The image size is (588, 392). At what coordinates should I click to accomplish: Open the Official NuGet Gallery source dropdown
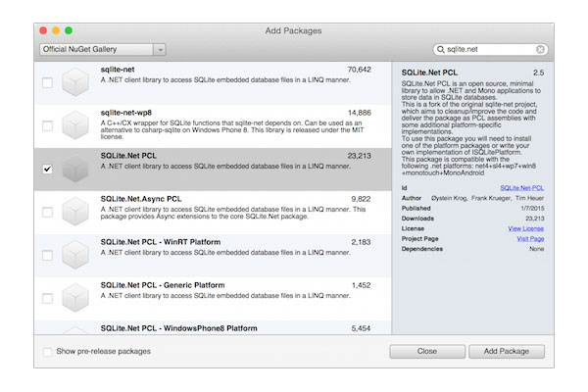pyautogui.click(x=103, y=50)
